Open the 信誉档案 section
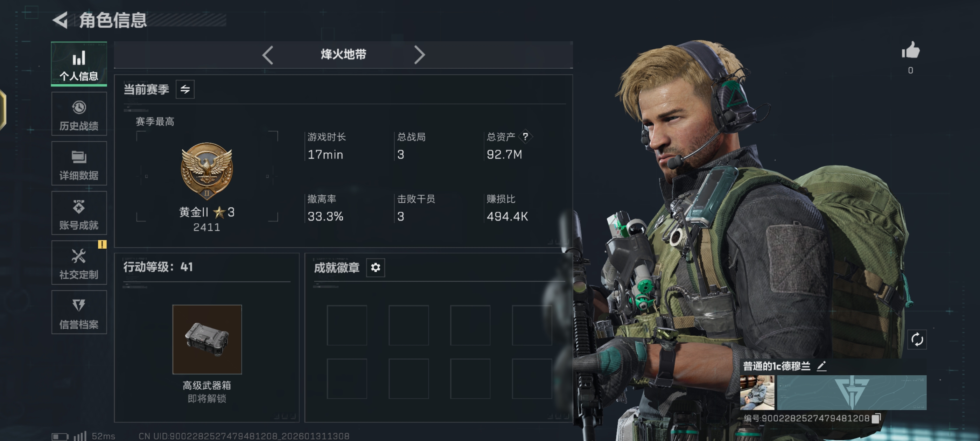 [79, 313]
